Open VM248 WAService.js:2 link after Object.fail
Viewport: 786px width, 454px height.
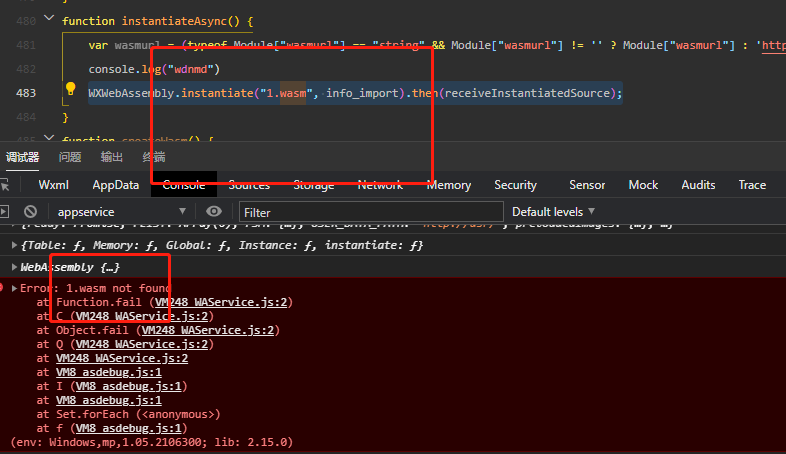click(208, 330)
